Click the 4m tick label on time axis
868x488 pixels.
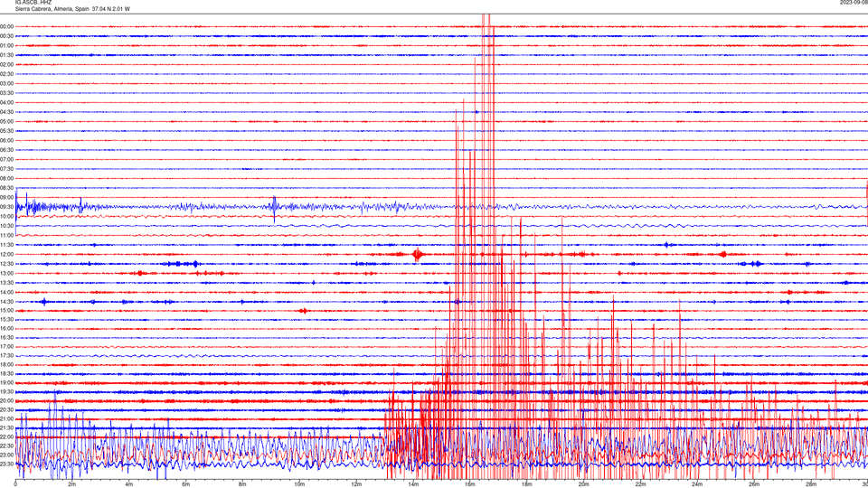tap(129, 484)
